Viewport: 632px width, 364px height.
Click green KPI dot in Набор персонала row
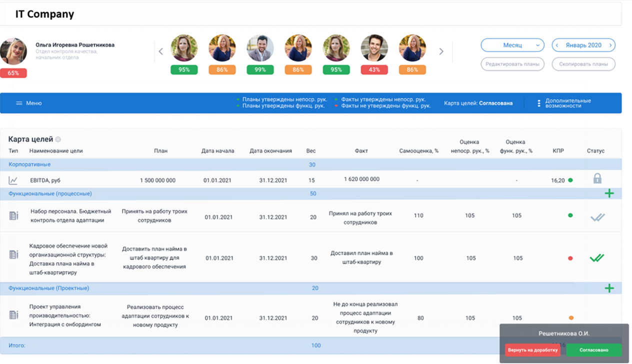(x=570, y=216)
